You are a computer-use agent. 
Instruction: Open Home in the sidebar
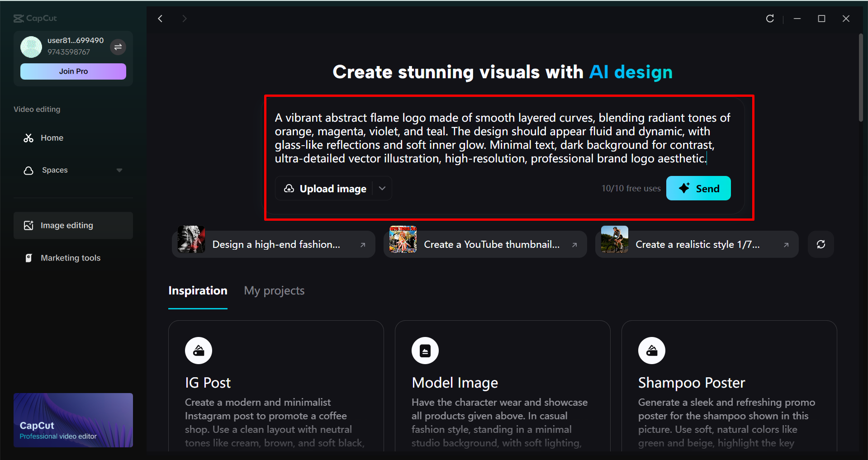[73, 138]
